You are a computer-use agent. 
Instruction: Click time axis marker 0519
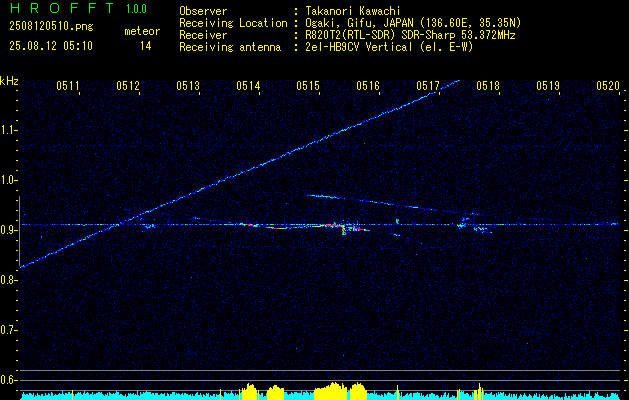(548, 86)
